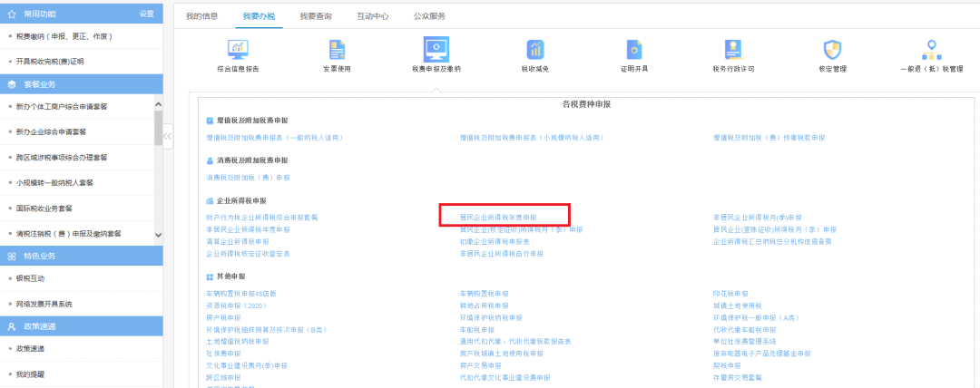Open the 税收减免 chart icon
The width and height of the screenshot is (980, 388).
point(535,49)
